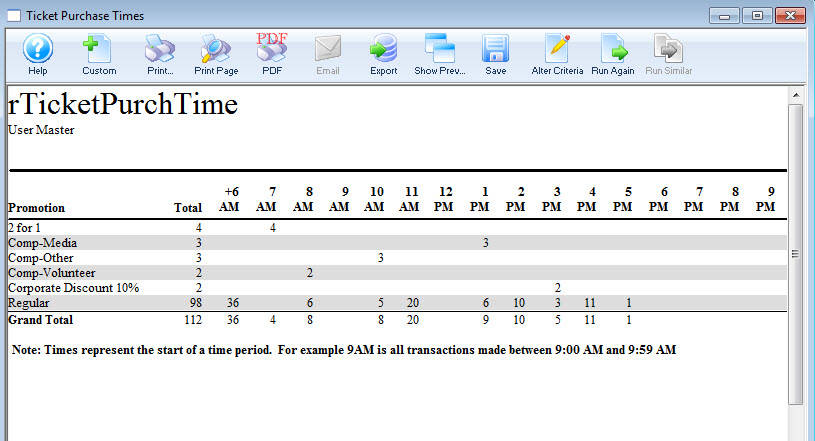Maximize the Ticket Purchase Times window
This screenshot has width=815, height=441.
click(757, 15)
